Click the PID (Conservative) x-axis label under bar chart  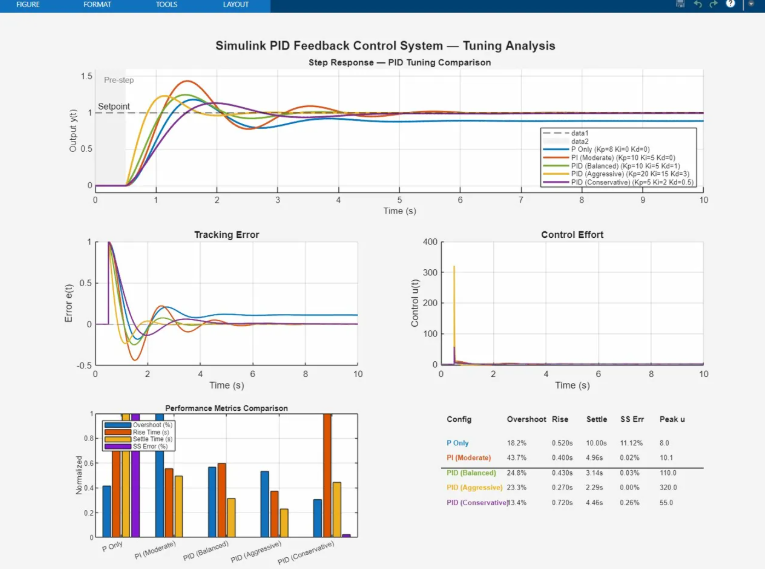pos(306,552)
